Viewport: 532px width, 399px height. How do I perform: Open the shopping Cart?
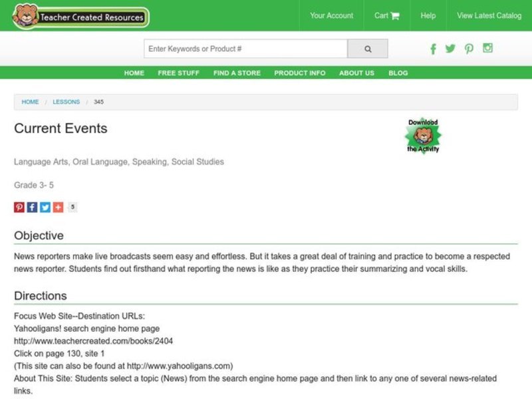click(386, 15)
